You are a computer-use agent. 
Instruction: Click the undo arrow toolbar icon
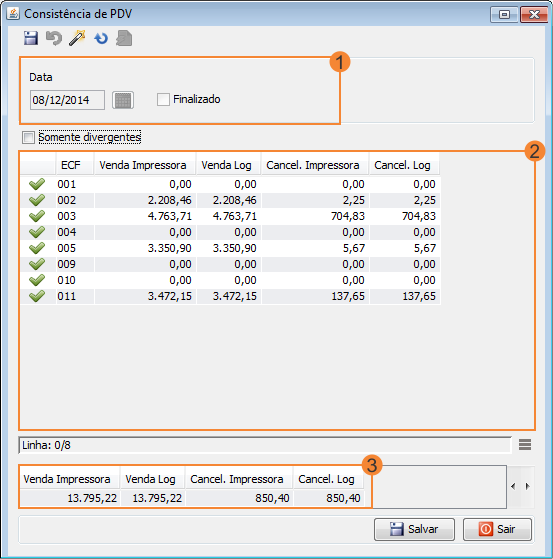tap(54, 38)
